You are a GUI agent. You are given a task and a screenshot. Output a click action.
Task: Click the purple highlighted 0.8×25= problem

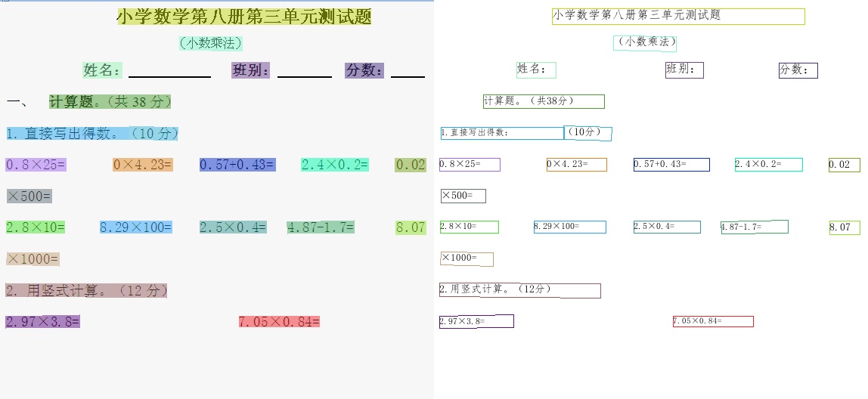point(36,165)
